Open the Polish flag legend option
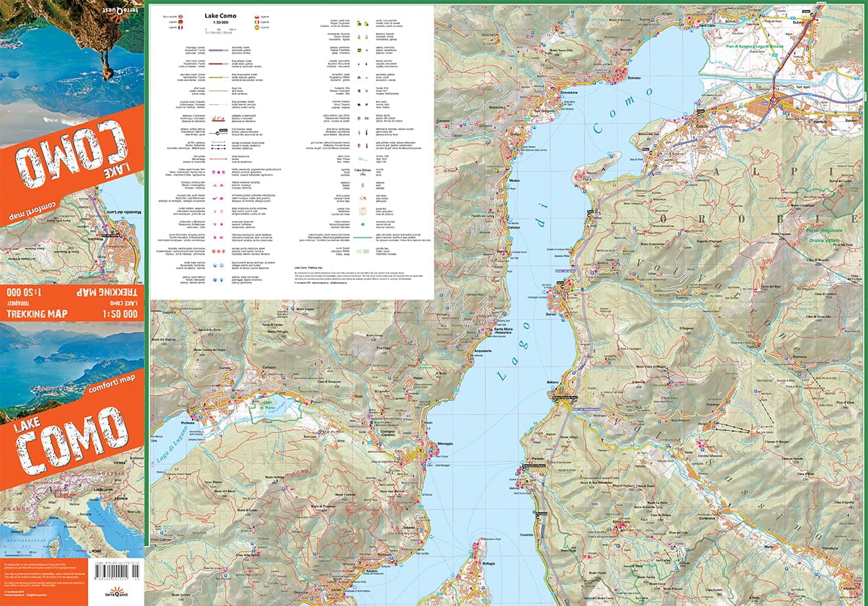Image resolution: width=868 pixels, height=606 pixels. (258, 16)
